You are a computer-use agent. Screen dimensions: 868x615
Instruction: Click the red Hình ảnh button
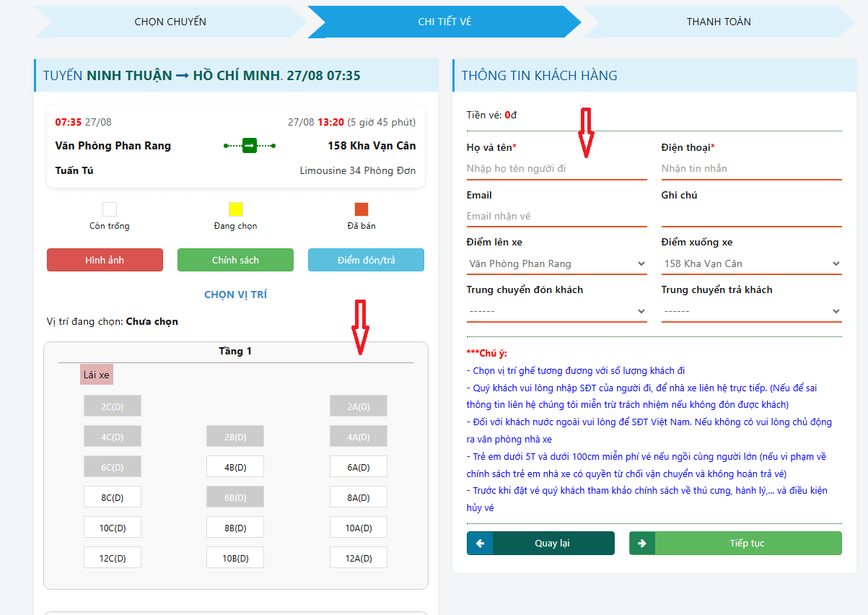coord(105,260)
